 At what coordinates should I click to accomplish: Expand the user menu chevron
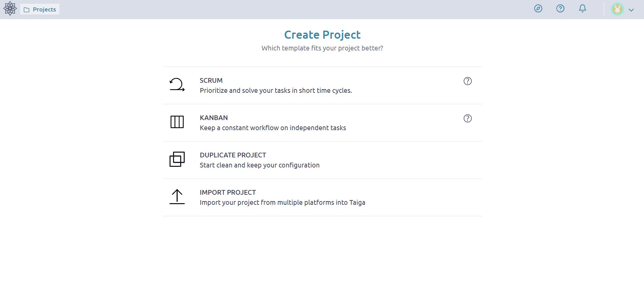click(631, 10)
